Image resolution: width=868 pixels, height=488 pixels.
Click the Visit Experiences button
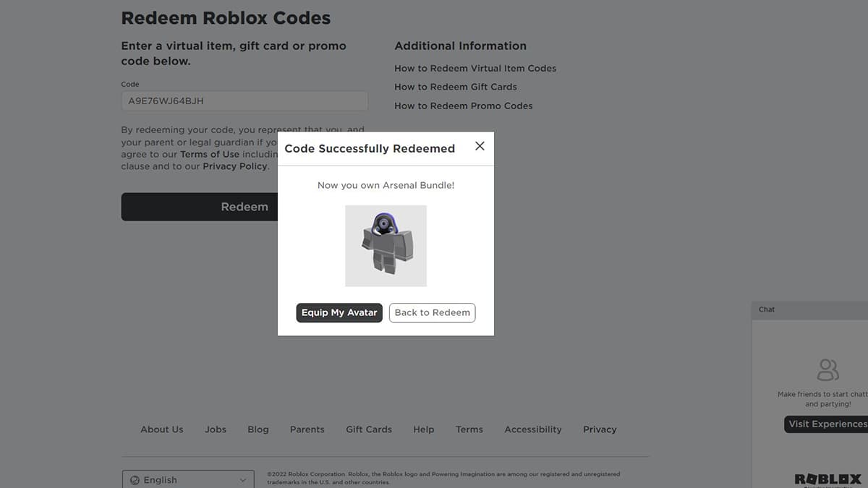click(x=827, y=424)
